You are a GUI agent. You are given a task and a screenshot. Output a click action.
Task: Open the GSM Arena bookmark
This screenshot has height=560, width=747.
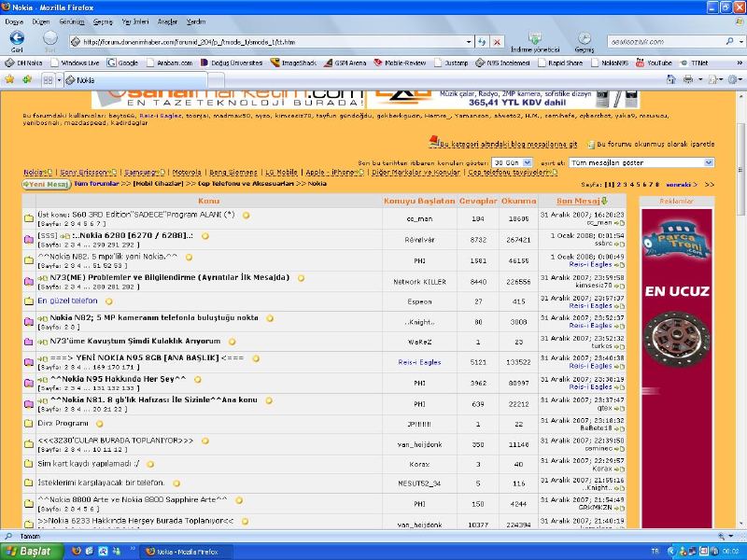[x=345, y=63]
